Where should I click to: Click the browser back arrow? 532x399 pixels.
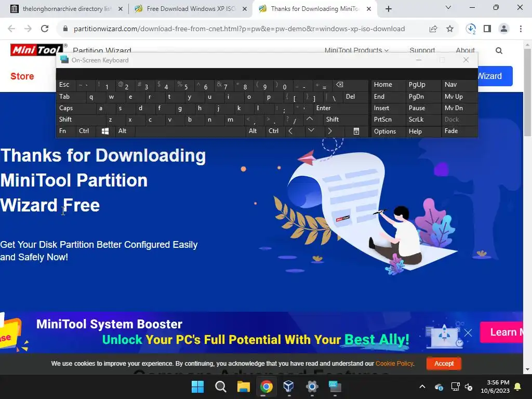pos(11,29)
